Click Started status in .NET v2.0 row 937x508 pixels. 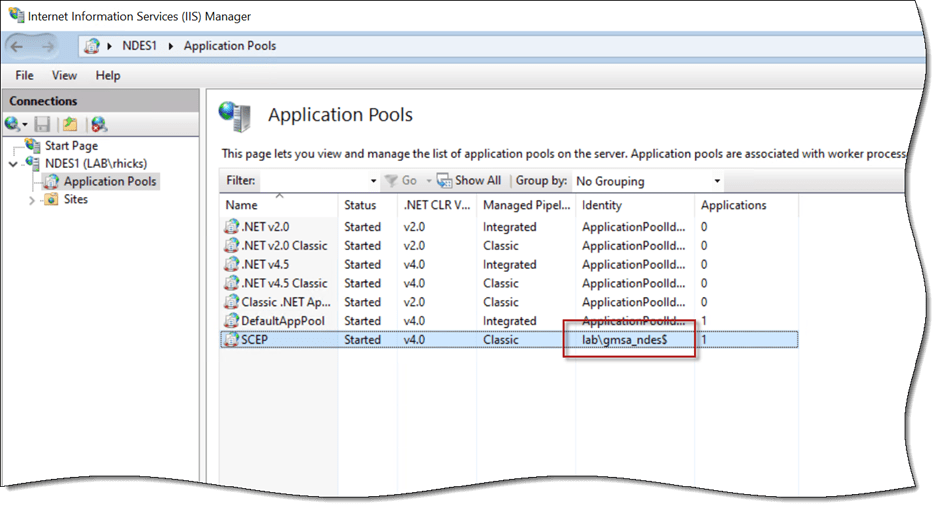pos(362,227)
